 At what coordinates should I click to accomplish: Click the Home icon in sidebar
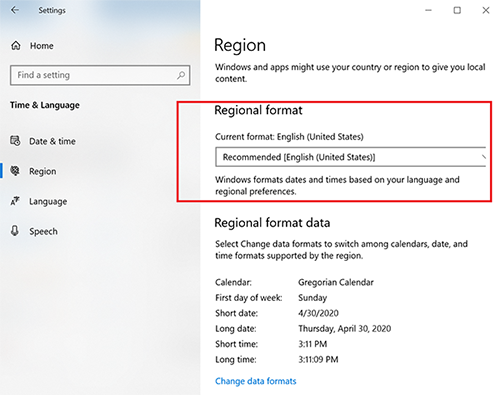point(16,45)
